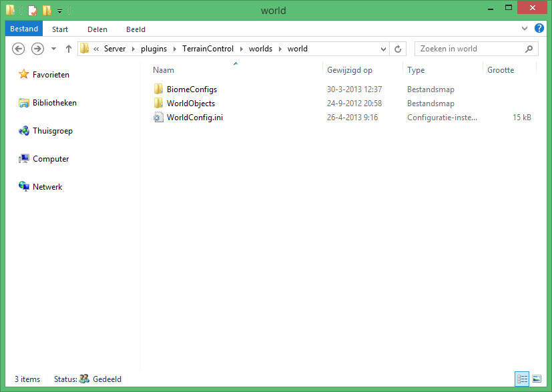Open the WorldConfig.ini configuration file
Screen dimensions: 552x392
pyautogui.click(x=195, y=117)
